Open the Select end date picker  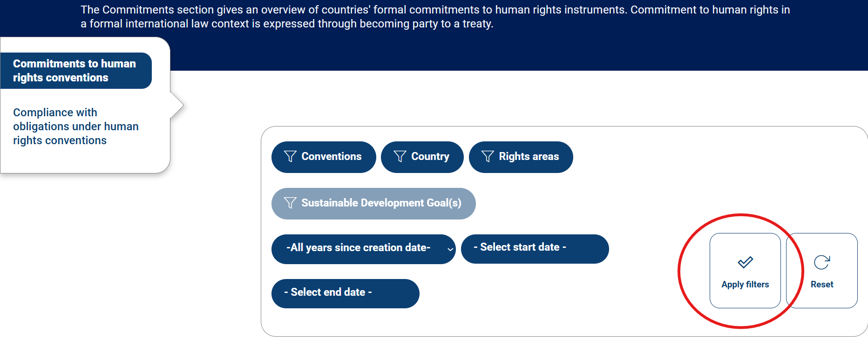(x=345, y=293)
